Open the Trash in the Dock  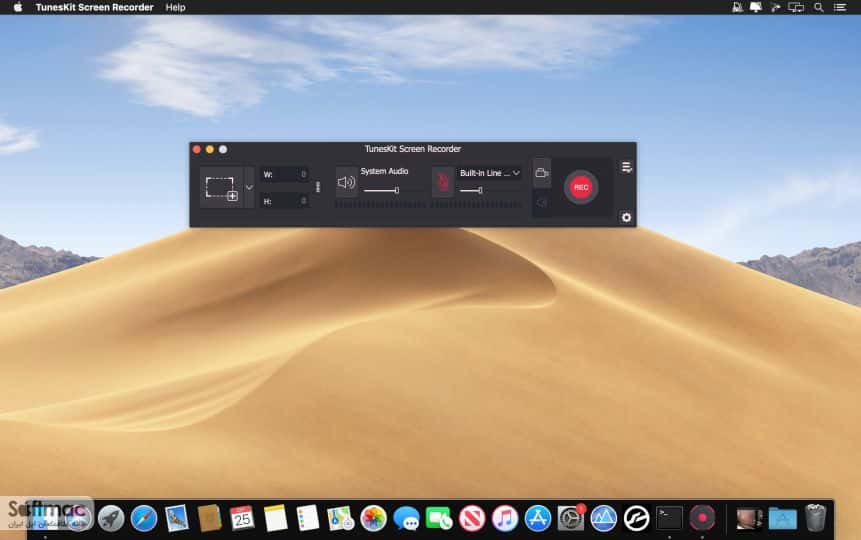coord(815,518)
